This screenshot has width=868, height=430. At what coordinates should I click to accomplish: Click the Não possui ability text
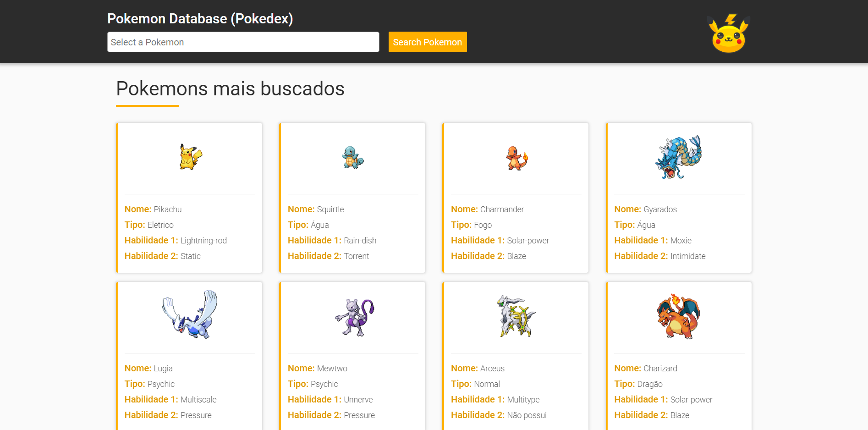click(x=527, y=415)
